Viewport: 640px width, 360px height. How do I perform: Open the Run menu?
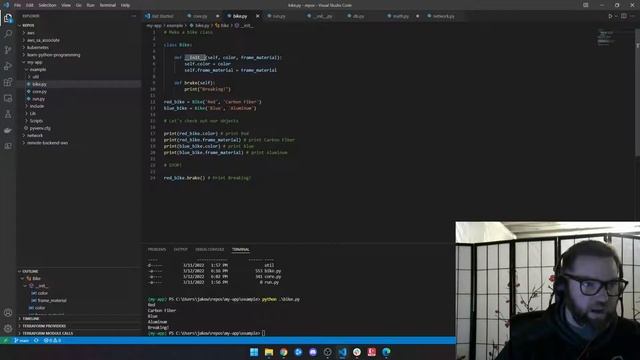(91, 5)
